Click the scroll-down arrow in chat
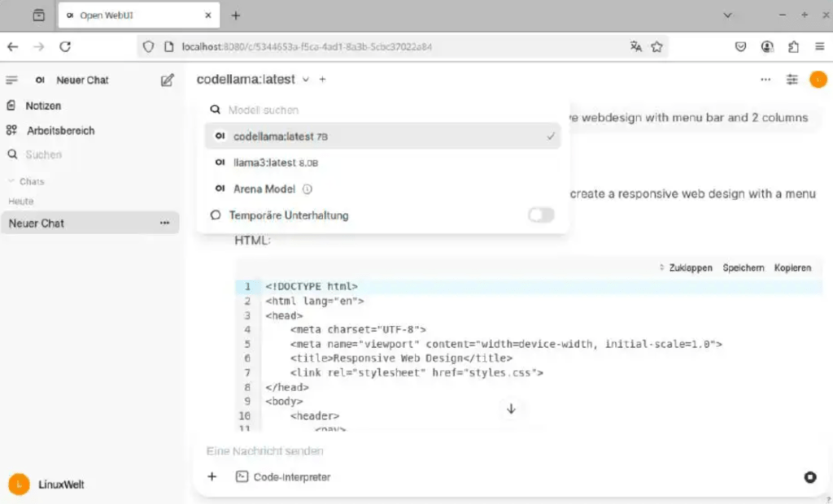This screenshot has height=504, width=833. (512, 410)
